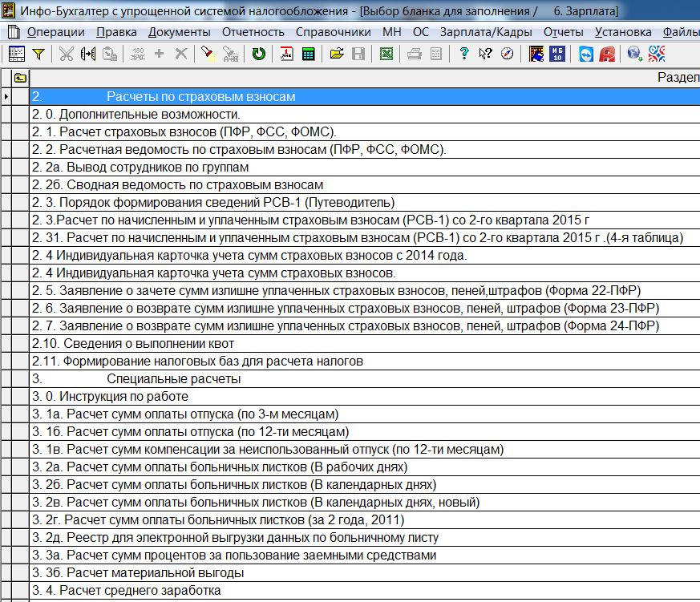Click the document icon left of Операции
The width and height of the screenshot is (700, 602).
pos(14,32)
